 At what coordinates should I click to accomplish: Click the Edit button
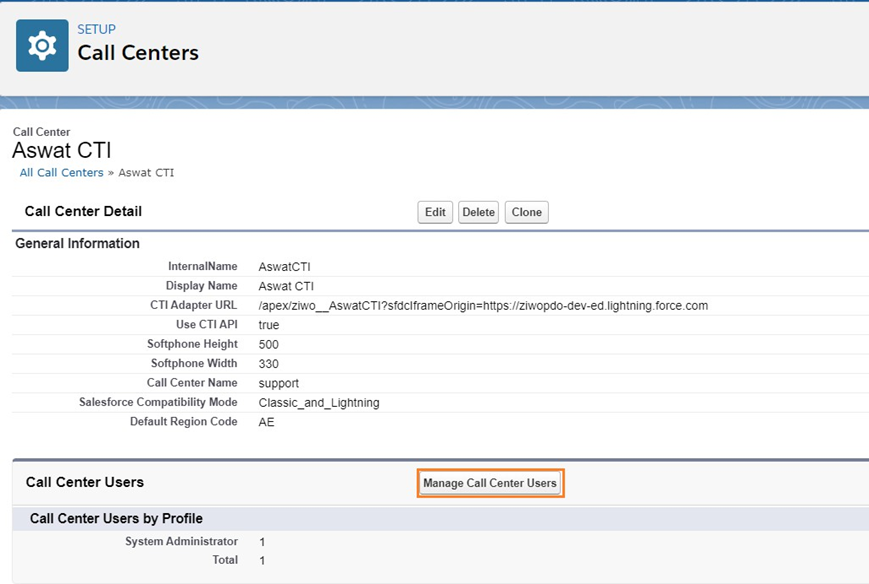tap(435, 212)
